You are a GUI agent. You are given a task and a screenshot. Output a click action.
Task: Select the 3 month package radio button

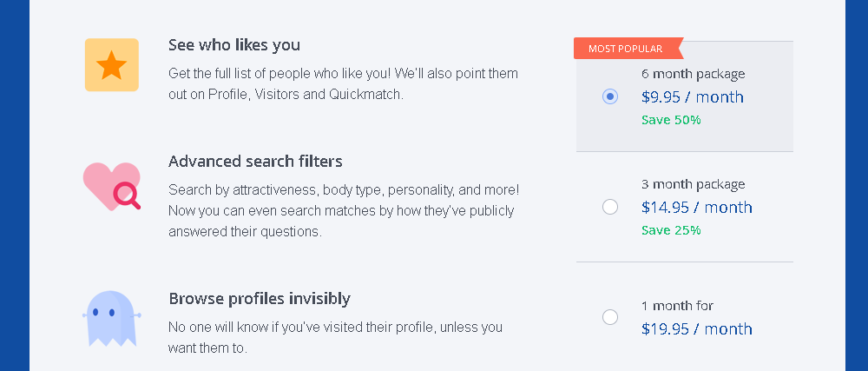point(610,207)
